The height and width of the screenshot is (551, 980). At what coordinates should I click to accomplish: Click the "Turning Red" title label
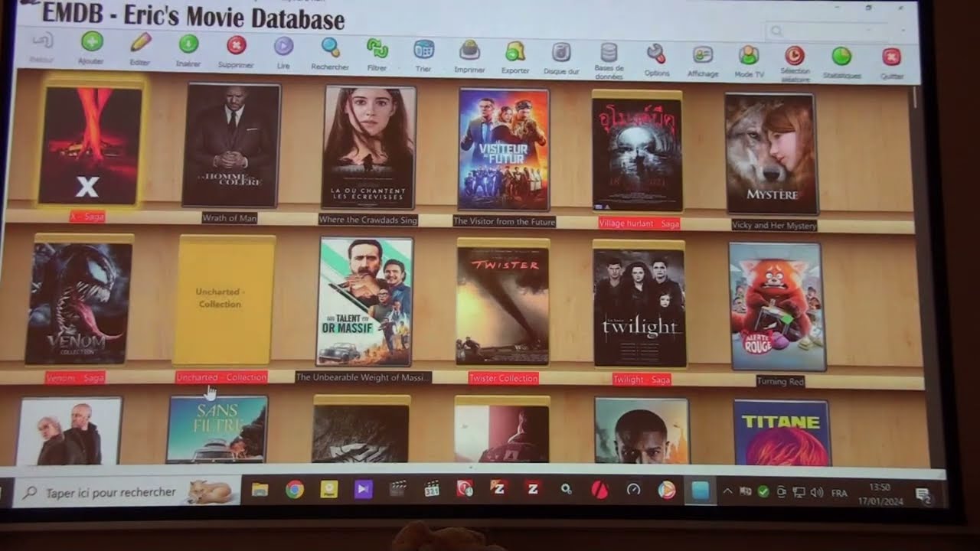[780, 381]
